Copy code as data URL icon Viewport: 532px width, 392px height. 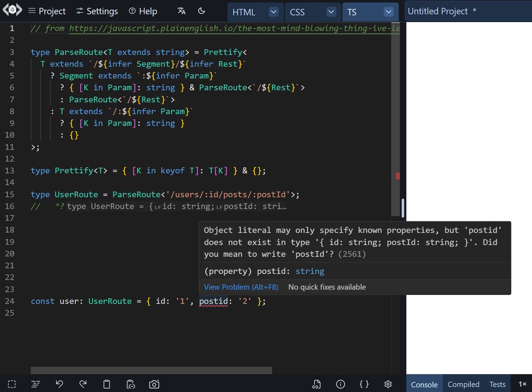pyautogui.click(x=130, y=384)
